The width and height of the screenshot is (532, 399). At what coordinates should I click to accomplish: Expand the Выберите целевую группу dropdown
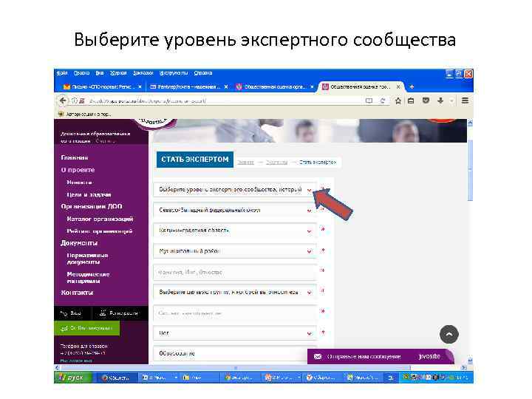pyautogui.click(x=235, y=292)
